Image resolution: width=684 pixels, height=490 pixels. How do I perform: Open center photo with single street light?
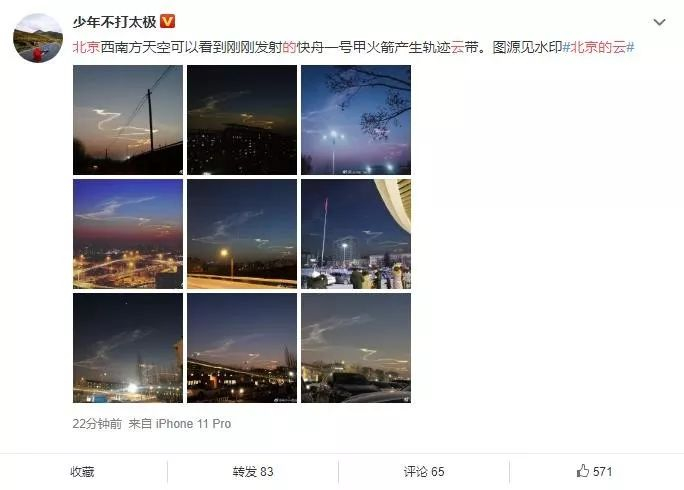(x=242, y=234)
